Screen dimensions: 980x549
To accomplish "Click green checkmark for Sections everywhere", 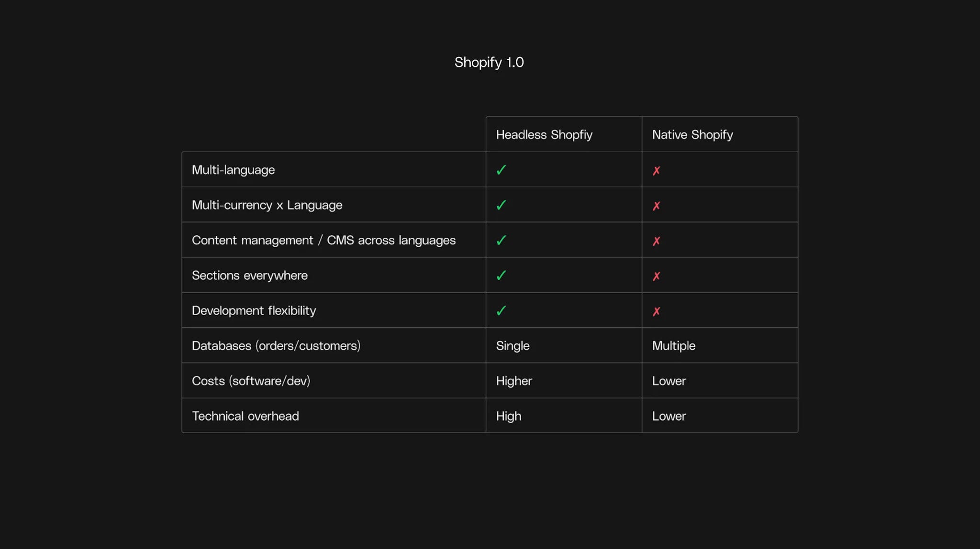I will [501, 275].
